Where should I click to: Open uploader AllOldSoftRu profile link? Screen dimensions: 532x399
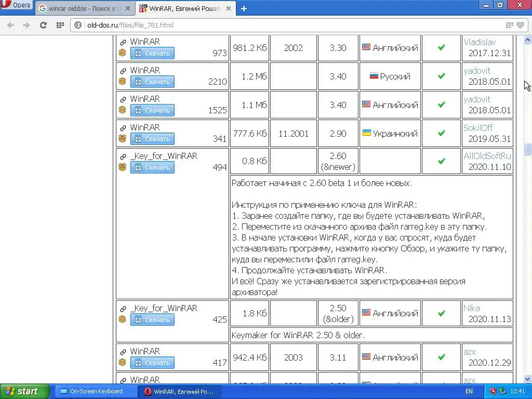487,156
